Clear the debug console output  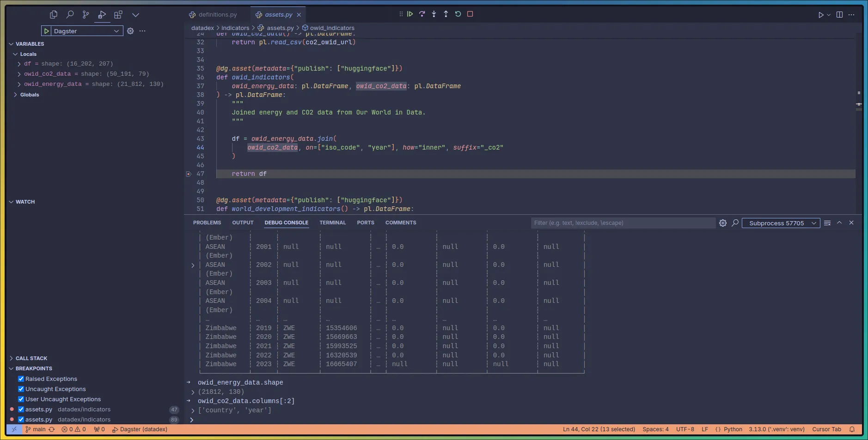pyautogui.click(x=827, y=223)
